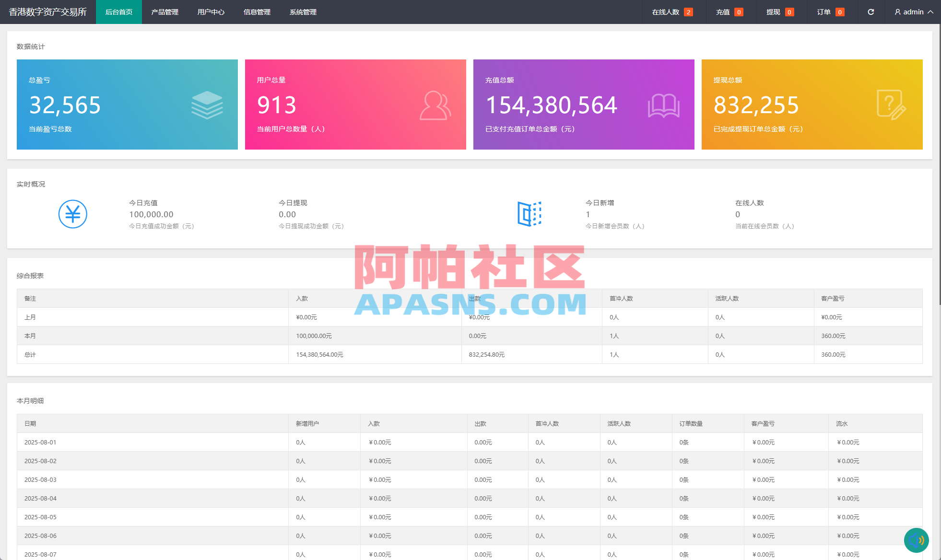
Task: Click the yen currency icon in 实时概况 section
Action: click(72, 214)
